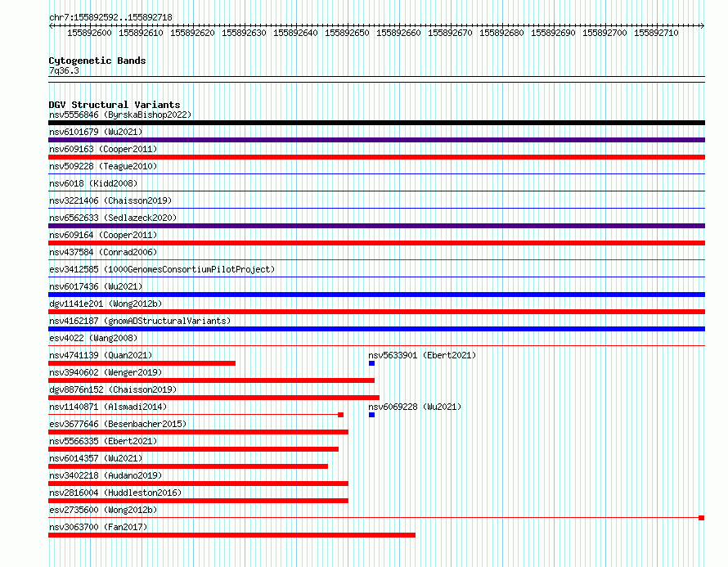Select nsv1140871 (Alsmadi2014) label
Image resolution: width=728 pixels, height=567 pixels.
coord(108,407)
